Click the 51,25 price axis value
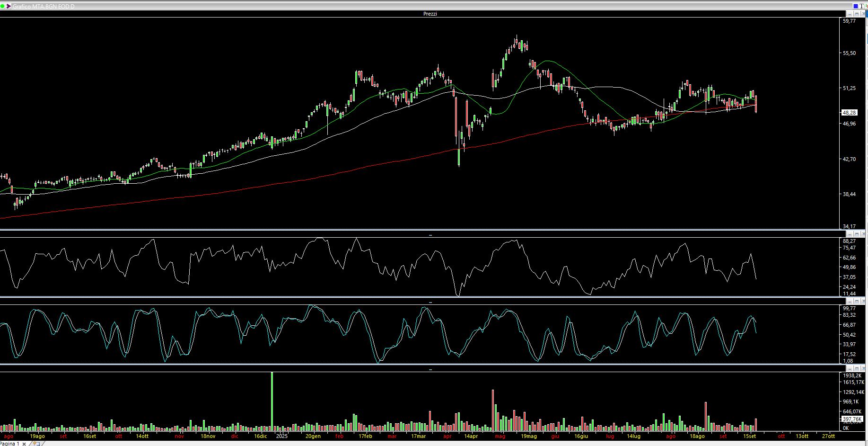The height and width of the screenshot is (446, 868). click(x=849, y=88)
